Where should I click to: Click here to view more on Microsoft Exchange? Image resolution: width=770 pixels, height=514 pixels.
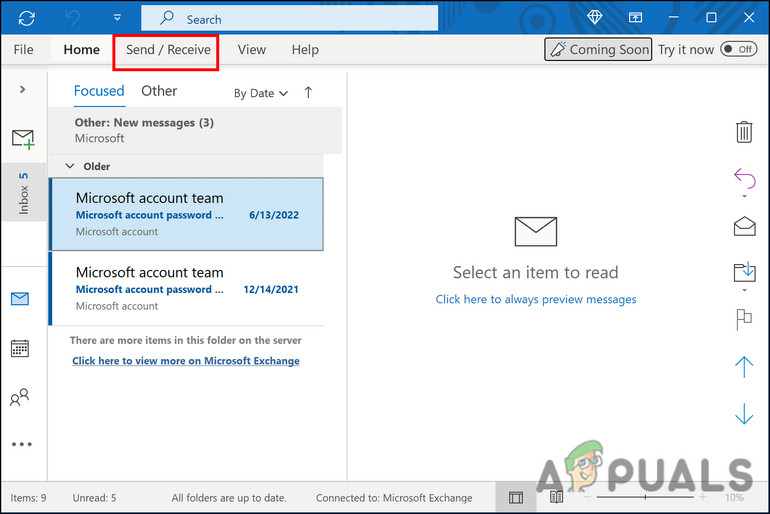(x=186, y=361)
